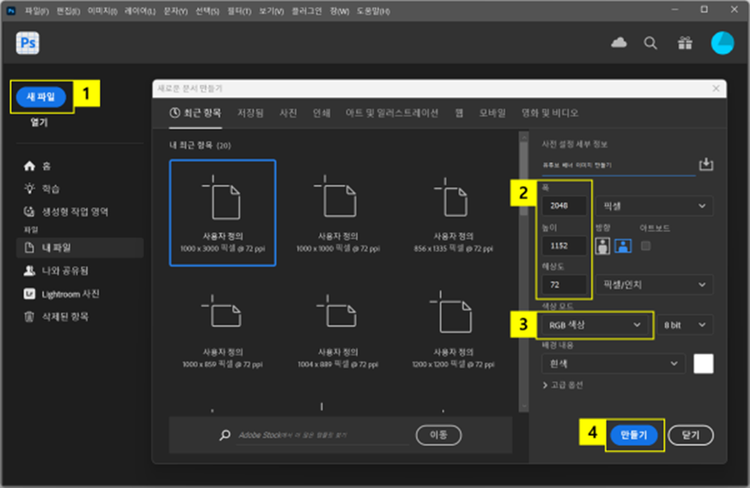Viewport: 750px width, 488px height.
Task: Open the 흰색 background contents dropdown
Action: pyautogui.click(x=613, y=364)
